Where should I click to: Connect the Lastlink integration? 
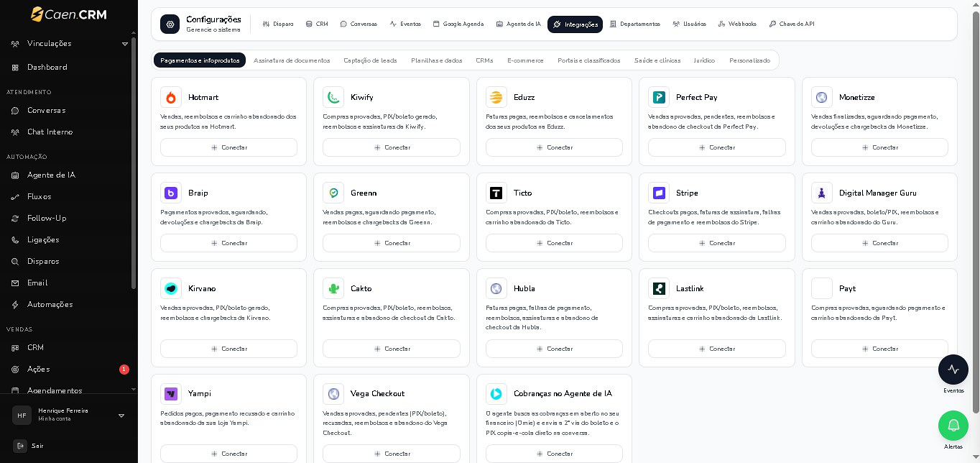716,349
